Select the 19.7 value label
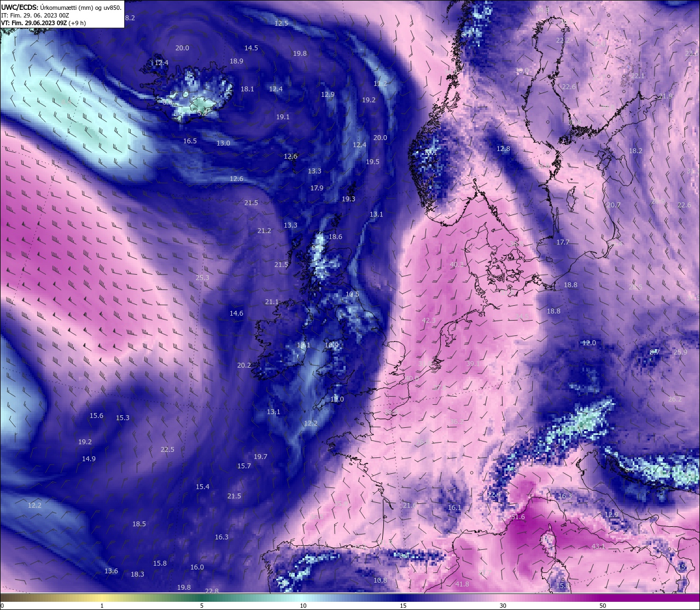This screenshot has height=610, width=700. 260,457
